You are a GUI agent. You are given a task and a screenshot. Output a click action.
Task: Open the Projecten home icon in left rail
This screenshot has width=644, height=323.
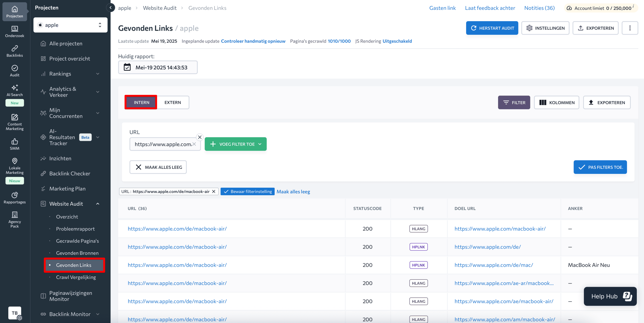click(x=15, y=12)
